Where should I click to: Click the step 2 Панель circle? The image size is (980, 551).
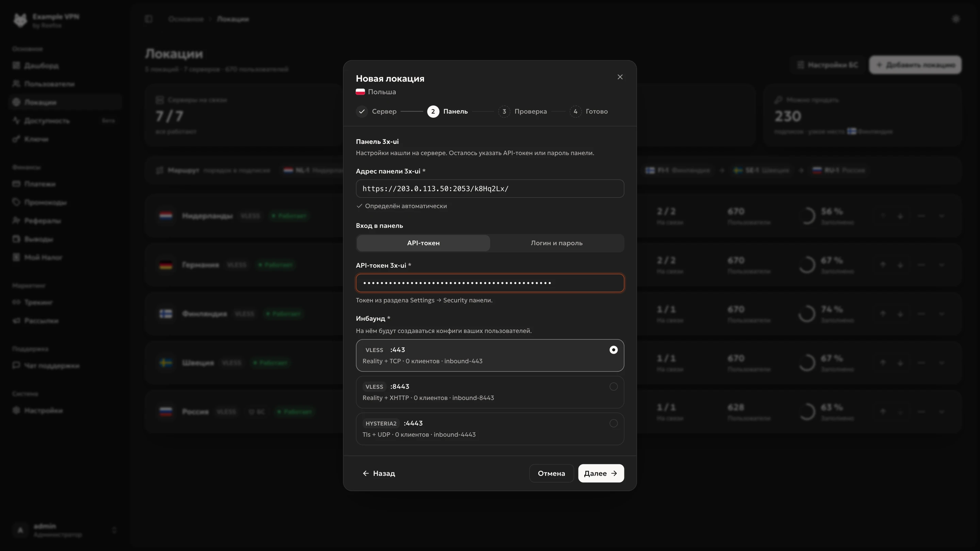pyautogui.click(x=433, y=112)
